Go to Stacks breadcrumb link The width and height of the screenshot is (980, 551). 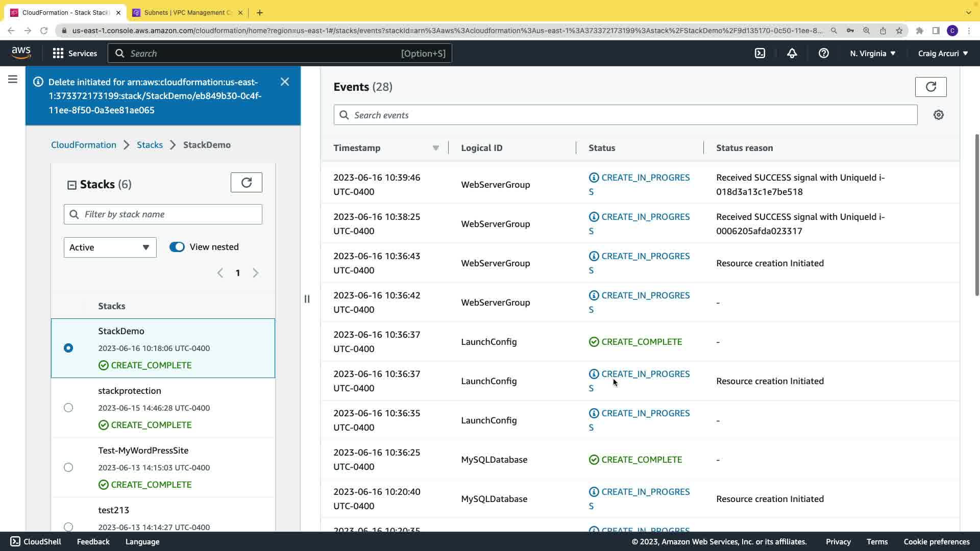(x=150, y=145)
